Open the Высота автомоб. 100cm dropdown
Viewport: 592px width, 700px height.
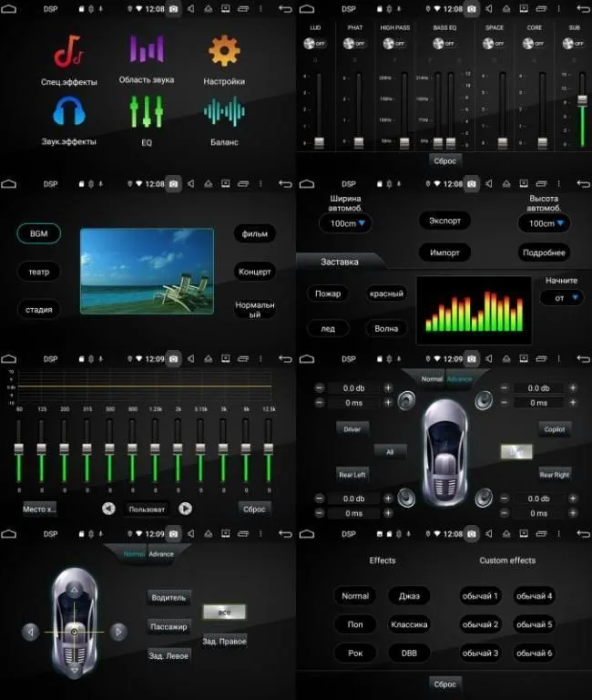[544, 223]
